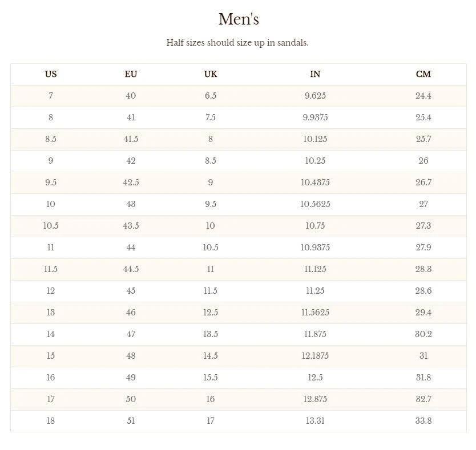The width and height of the screenshot is (476, 450).
Task: Click the EU column header
Action: click(131, 74)
